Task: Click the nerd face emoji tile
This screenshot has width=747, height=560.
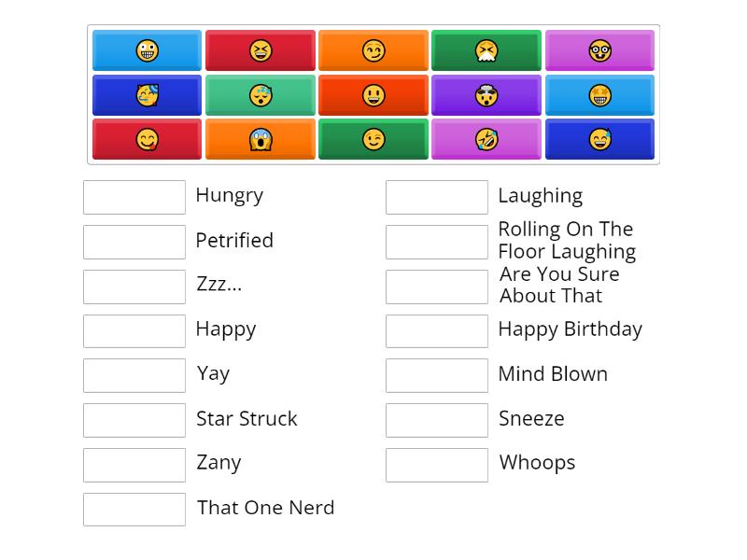Action: pos(600,51)
